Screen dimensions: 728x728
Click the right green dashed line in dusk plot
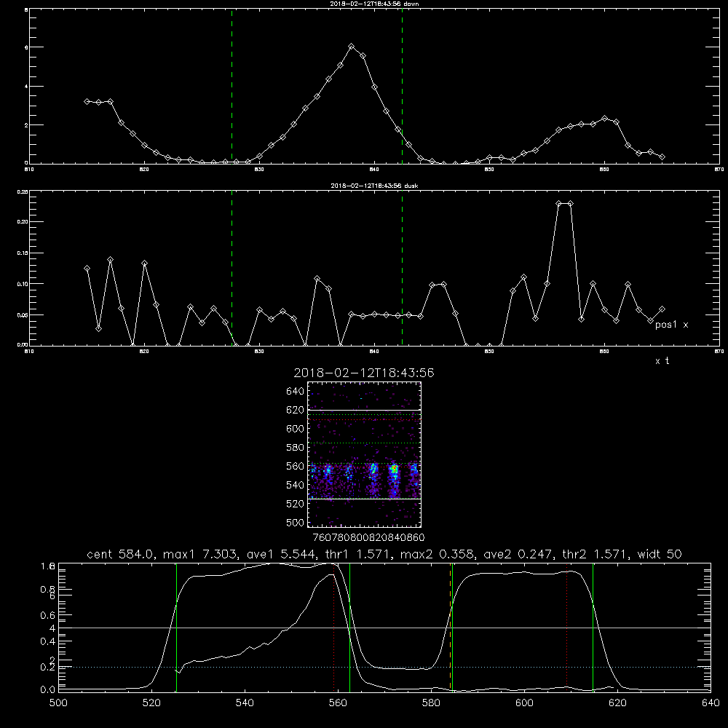(x=402, y=268)
